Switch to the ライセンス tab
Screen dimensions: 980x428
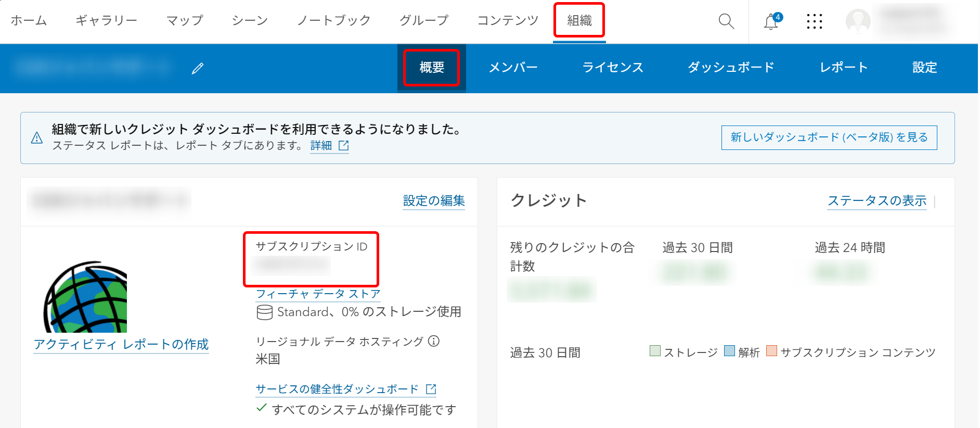613,68
